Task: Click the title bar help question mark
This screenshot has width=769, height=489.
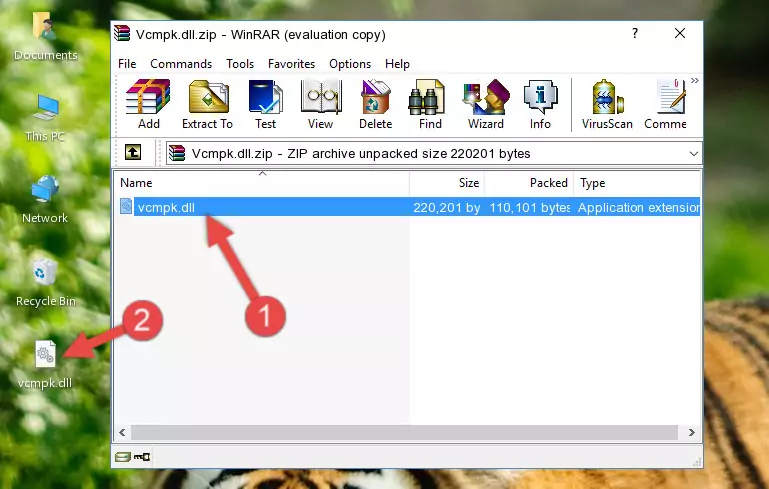Action: (x=635, y=33)
